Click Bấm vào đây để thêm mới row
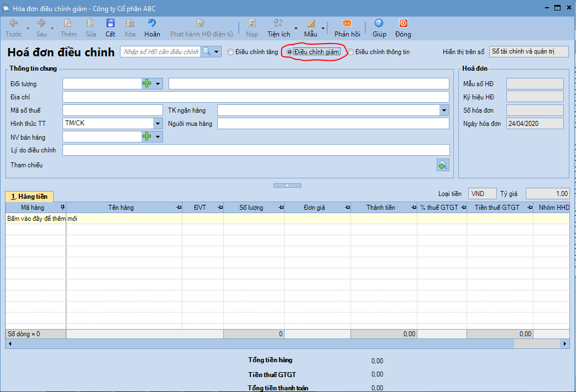576x392 pixels. (287, 219)
